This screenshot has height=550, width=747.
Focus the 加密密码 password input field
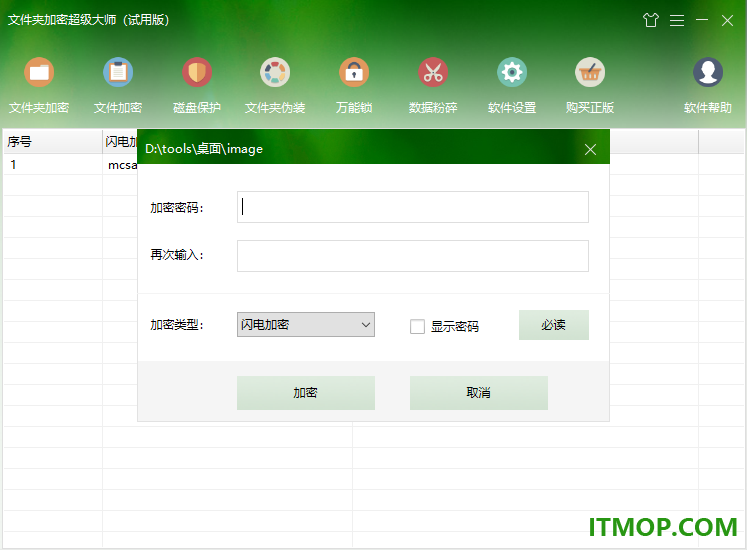click(413, 207)
